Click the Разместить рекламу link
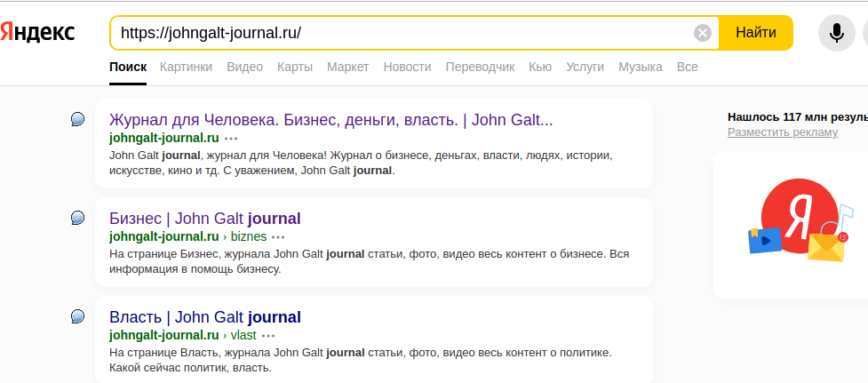This screenshot has height=383, width=868. click(783, 132)
